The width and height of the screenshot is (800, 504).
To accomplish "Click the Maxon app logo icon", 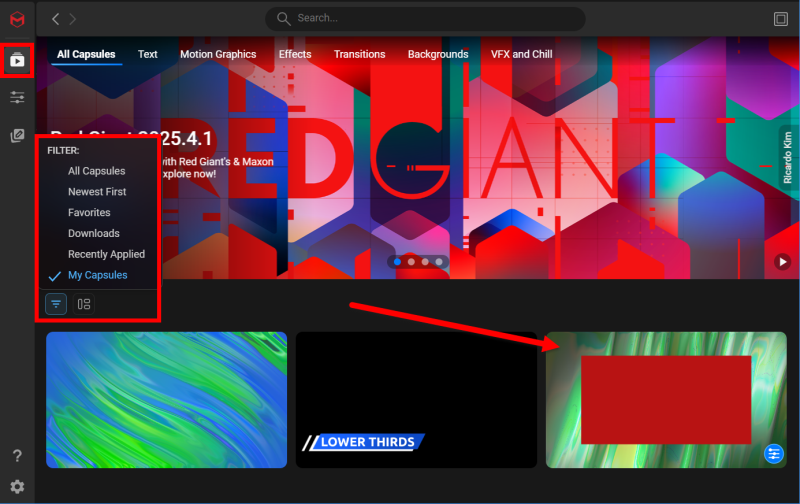I will (17, 19).
